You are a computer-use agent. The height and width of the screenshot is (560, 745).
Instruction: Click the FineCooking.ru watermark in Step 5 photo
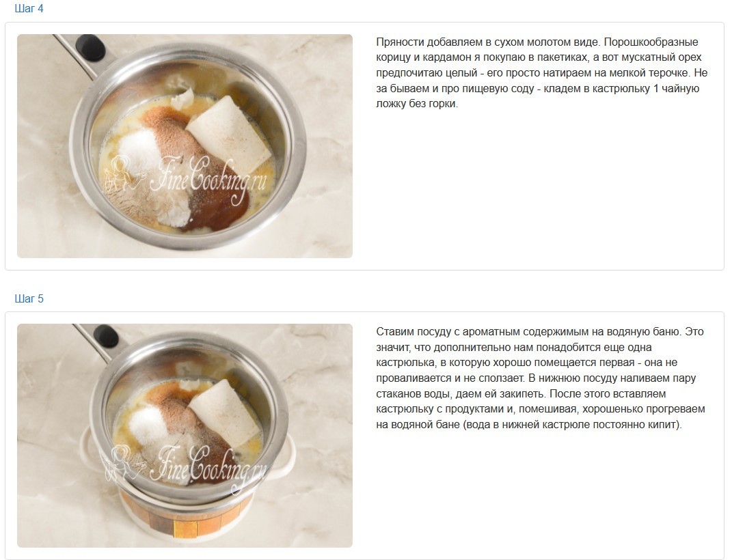coord(185,469)
